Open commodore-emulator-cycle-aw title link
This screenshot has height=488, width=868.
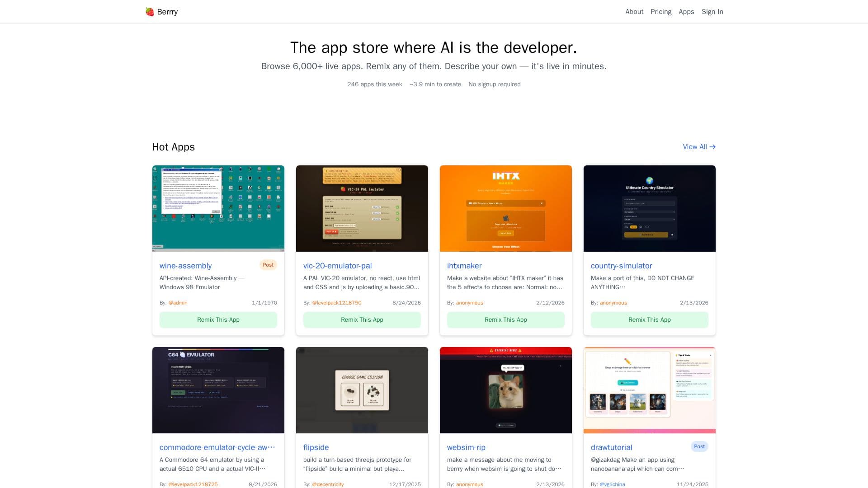(217, 447)
